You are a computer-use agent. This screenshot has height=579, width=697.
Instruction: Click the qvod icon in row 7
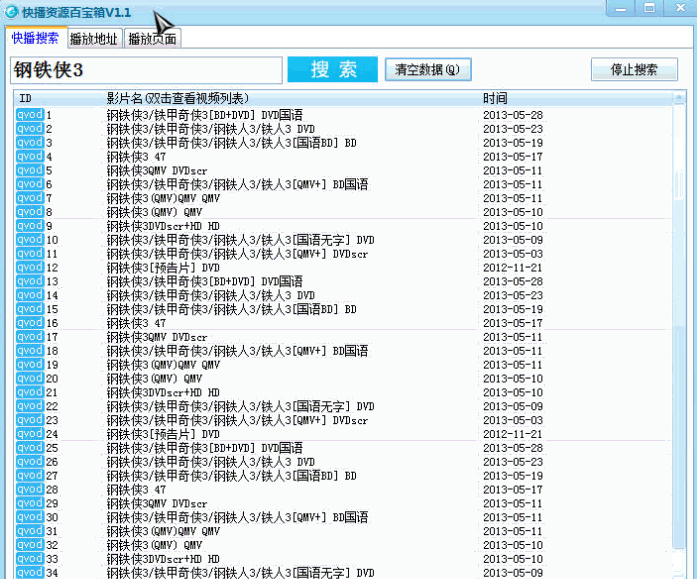(x=30, y=198)
